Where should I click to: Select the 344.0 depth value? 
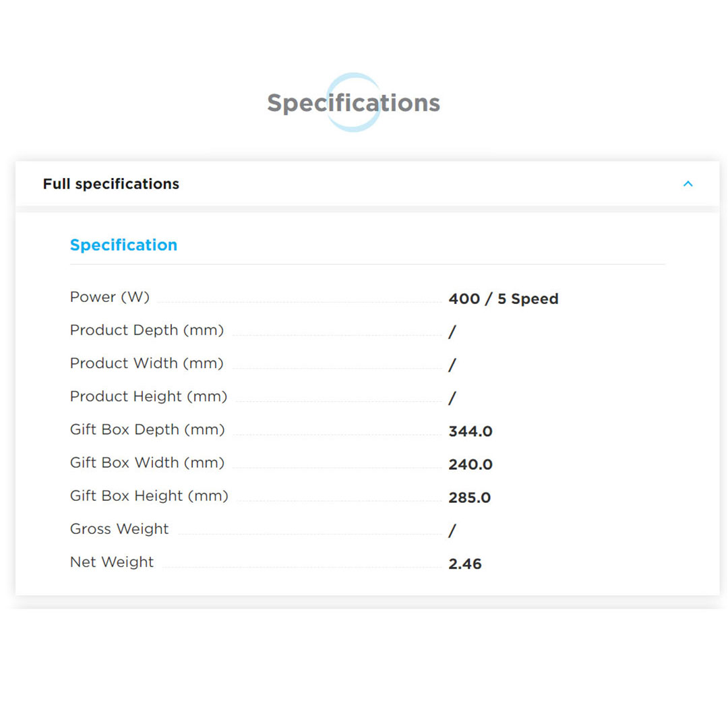point(471,431)
